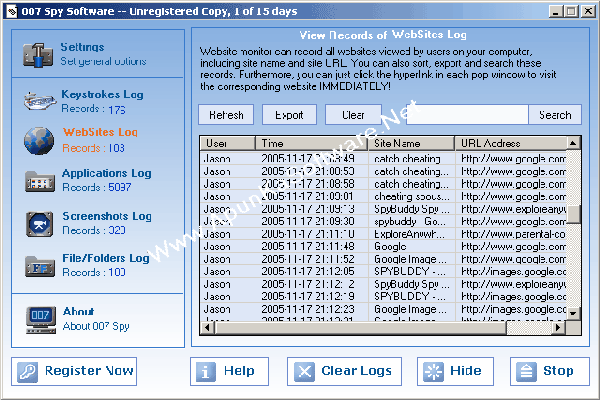This screenshot has height=400, width=600.
Task: Click the Stop button label
Action: (x=558, y=371)
